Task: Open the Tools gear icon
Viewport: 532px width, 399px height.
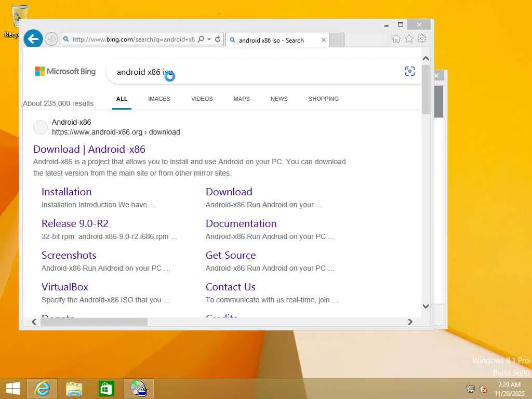Action: pos(422,38)
